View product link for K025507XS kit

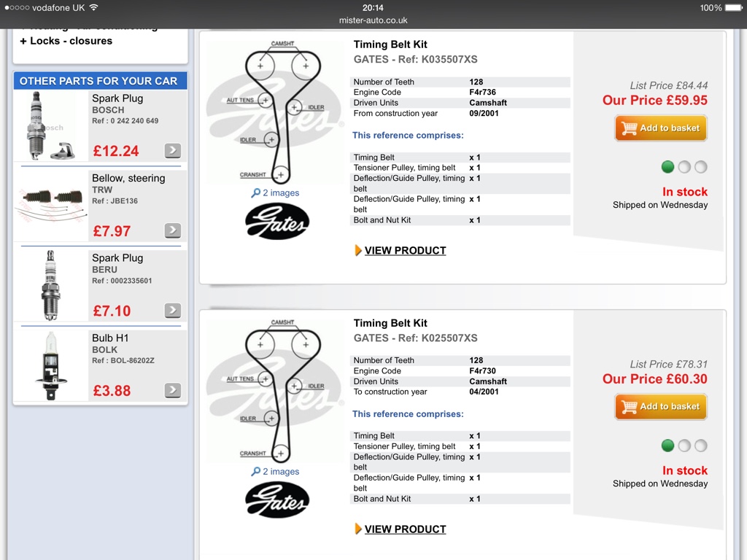406,529
